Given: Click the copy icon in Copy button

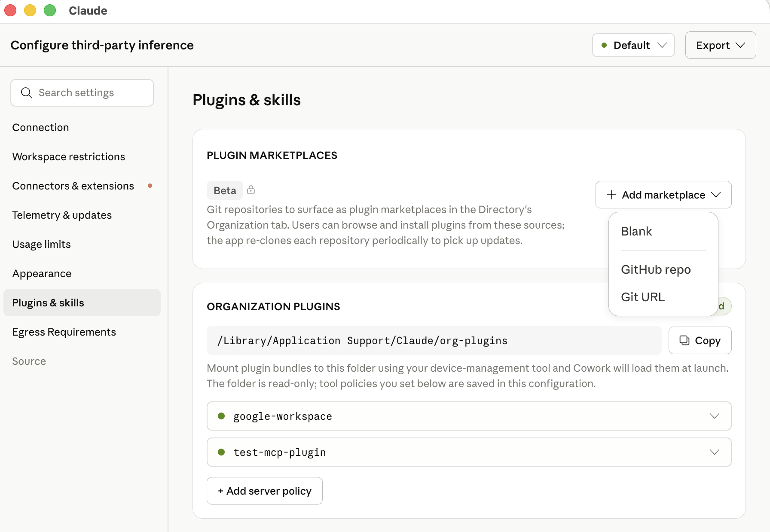Looking at the screenshot, I should pyautogui.click(x=684, y=340).
